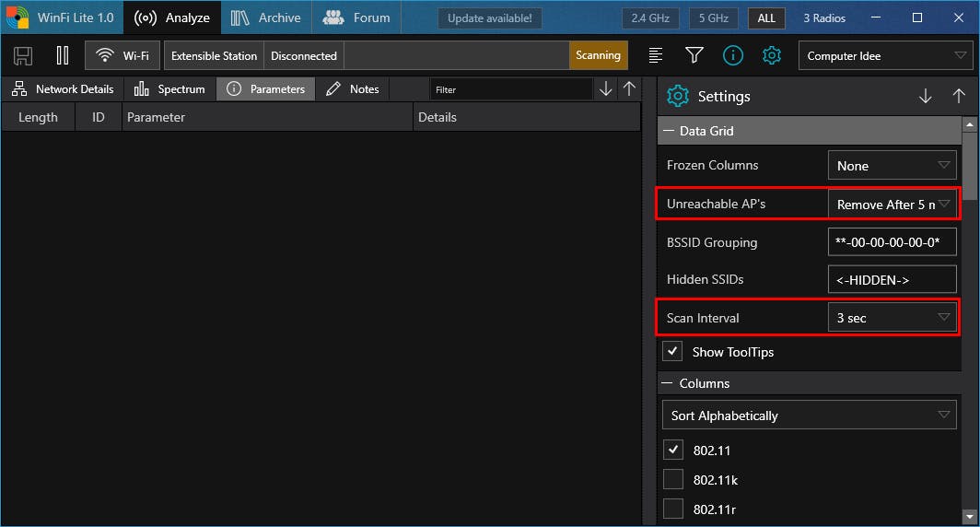The height and width of the screenshot is (527, 980).
Task: Click the info circle icon in toolbar
Action: point(733,55)
